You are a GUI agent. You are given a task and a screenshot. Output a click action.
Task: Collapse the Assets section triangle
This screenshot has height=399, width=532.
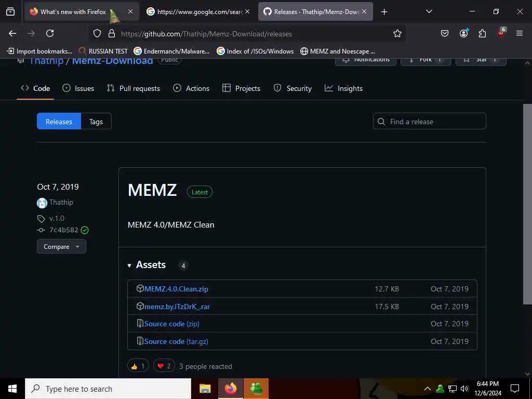pos(129,265)
